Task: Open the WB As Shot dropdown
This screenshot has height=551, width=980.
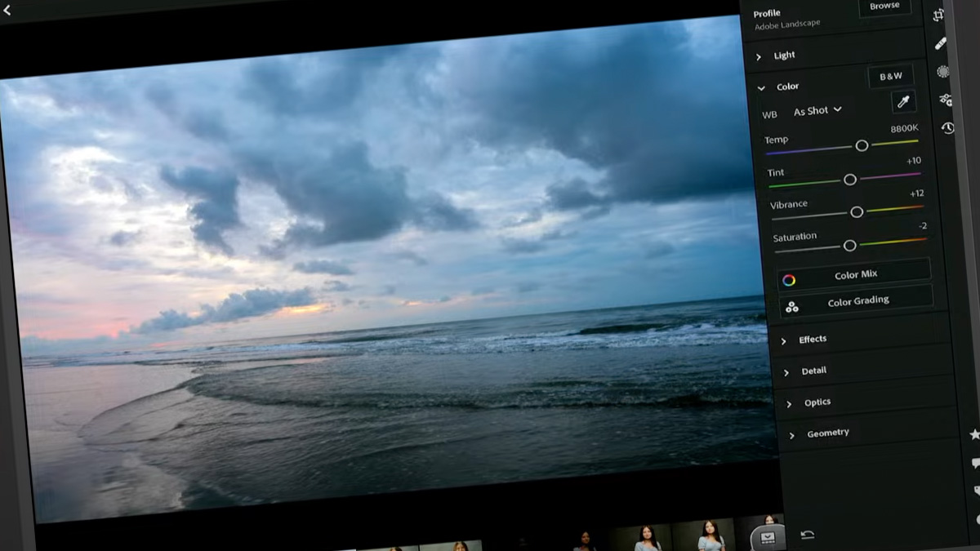Action: pos(817,110)
